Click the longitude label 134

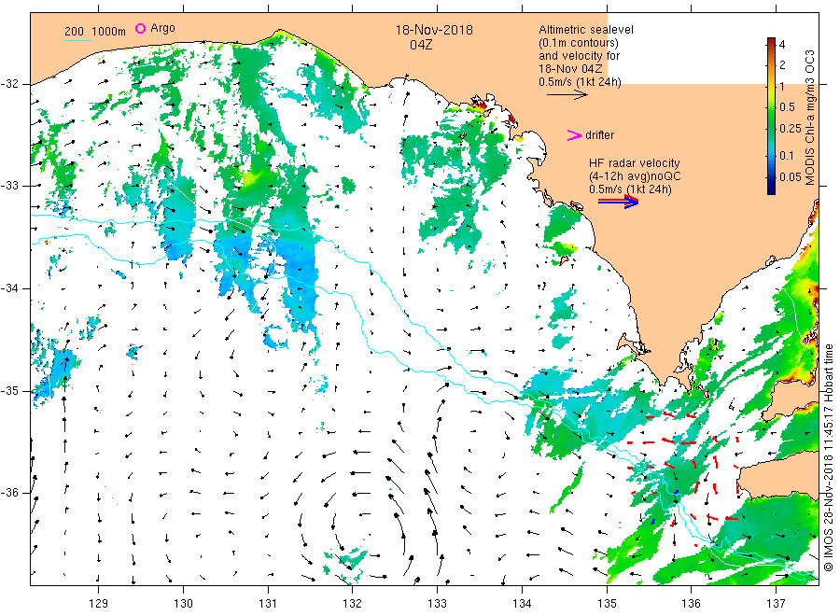(x=522, y=604)
